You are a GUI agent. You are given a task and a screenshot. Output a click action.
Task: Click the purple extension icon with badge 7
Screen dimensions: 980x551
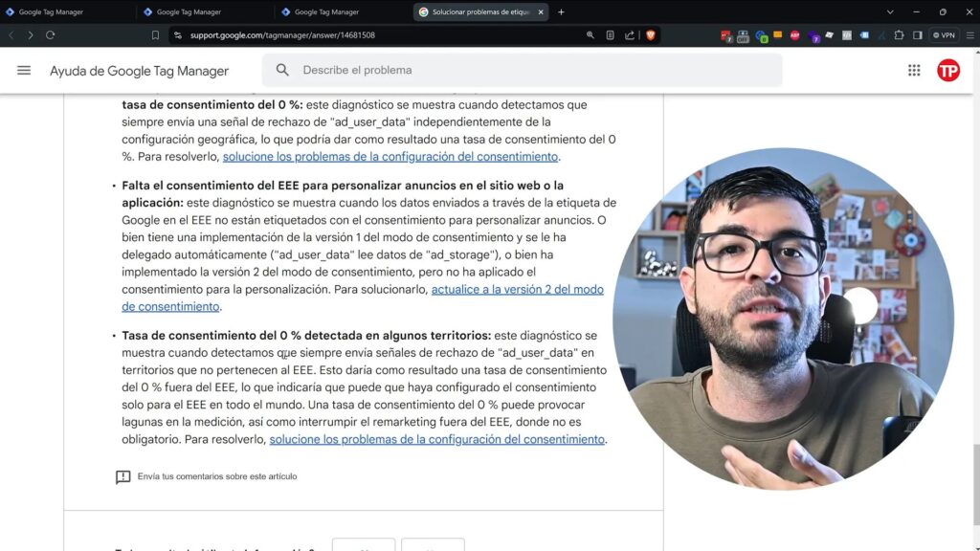pyautogui.click(x=813, y=35)
